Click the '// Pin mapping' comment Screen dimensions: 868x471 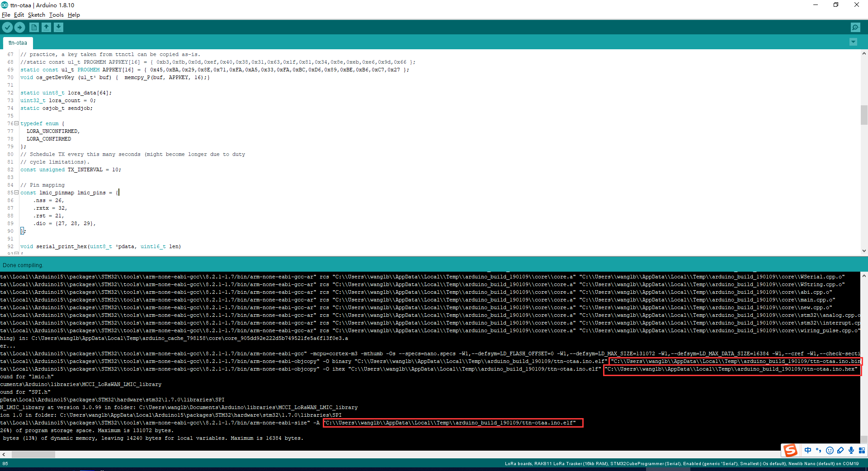coord(42,185)
